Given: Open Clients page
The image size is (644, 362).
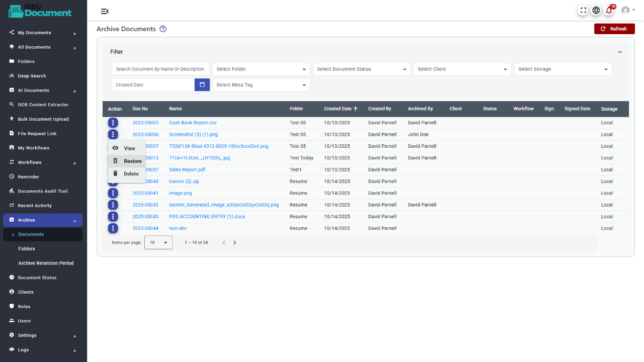Looking at the screenshot, I should (x=43, y=292).
